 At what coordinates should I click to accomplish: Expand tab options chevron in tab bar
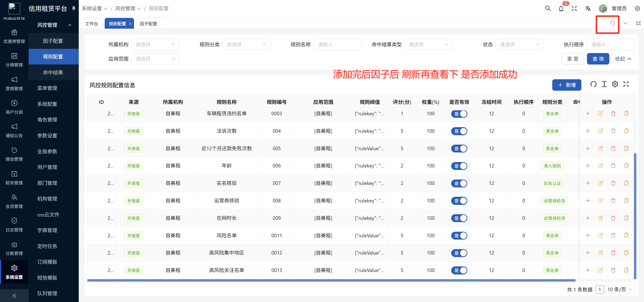point(625,23)
